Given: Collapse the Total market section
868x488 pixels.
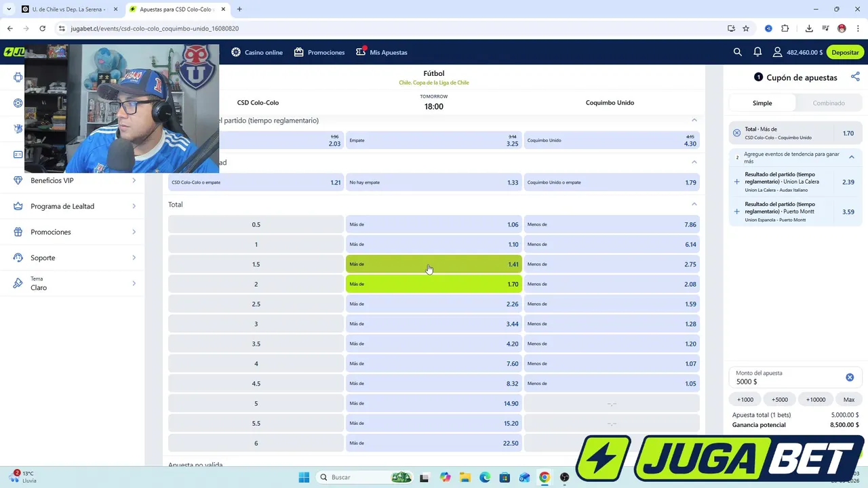Looking at the screenshot, I should point(694,204).
